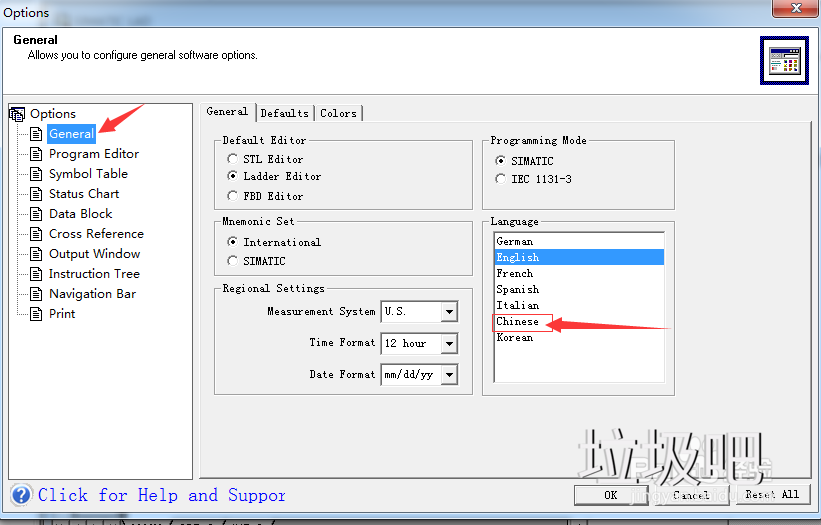Choose FBD Editor as default editor

click(233, 196)
